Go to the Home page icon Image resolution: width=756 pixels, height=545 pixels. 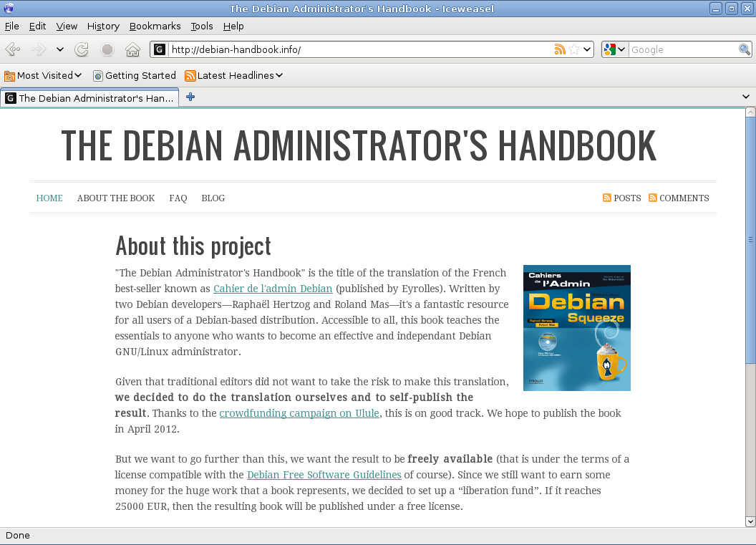click(132, 49)
